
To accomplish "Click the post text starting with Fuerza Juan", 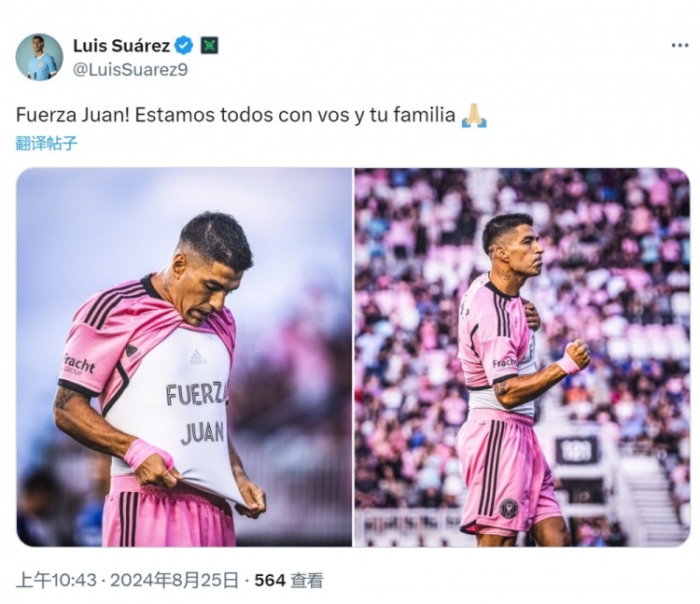I will point(235,115).
